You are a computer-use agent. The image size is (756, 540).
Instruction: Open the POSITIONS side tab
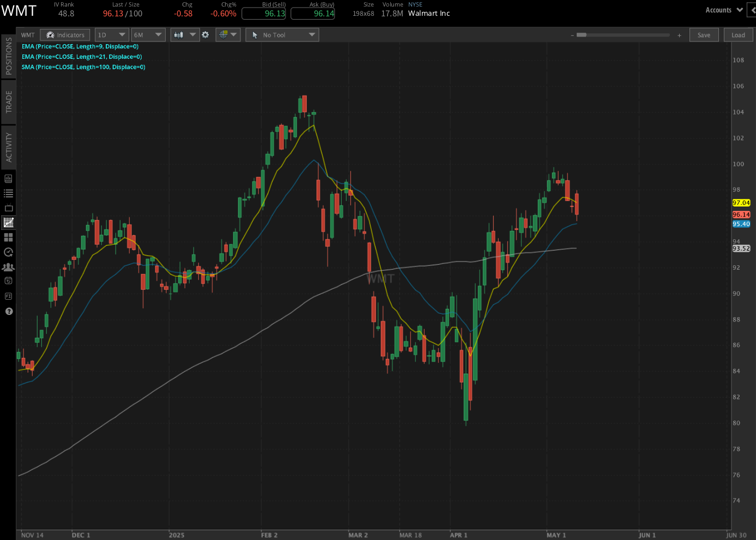point(8,56)
